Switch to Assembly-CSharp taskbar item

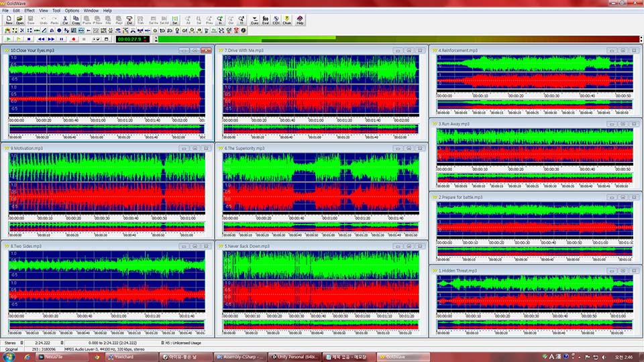240,357
